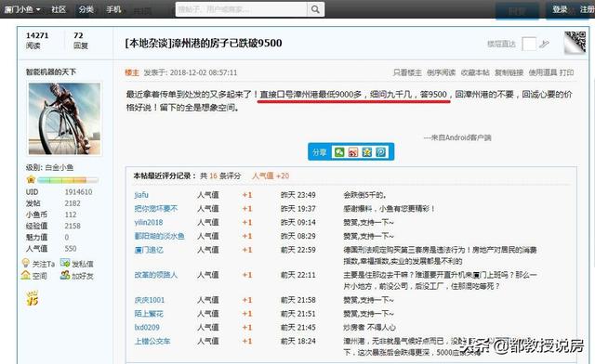Click the UID value 1914610
The width and height of the screenshot is (595, 364).
pyautogui.click(x=78, y=192)
